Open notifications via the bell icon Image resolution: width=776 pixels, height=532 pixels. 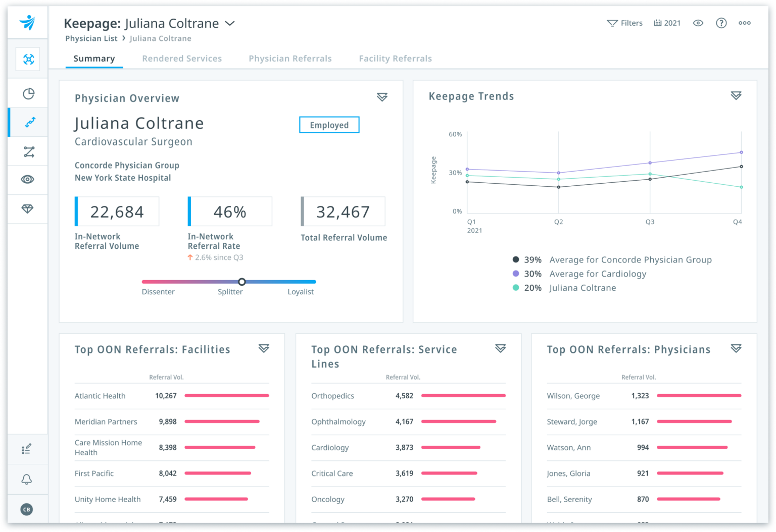27,479
